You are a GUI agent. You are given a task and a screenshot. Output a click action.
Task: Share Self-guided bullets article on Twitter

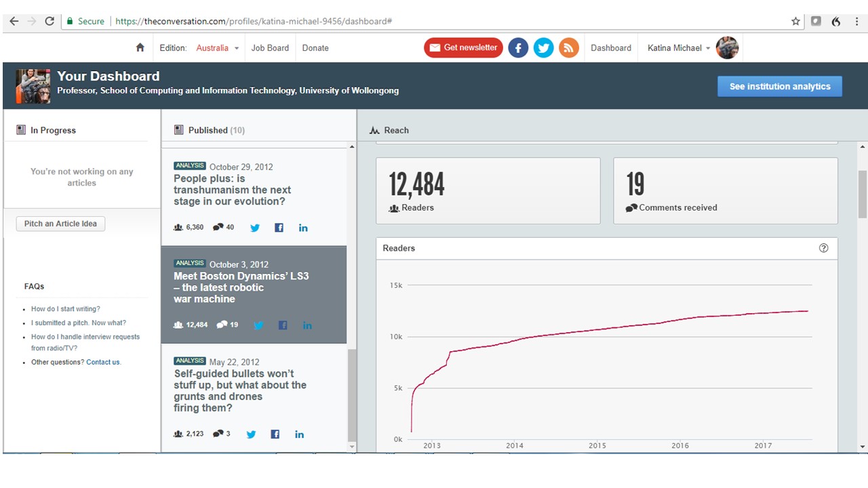point(251,434)
